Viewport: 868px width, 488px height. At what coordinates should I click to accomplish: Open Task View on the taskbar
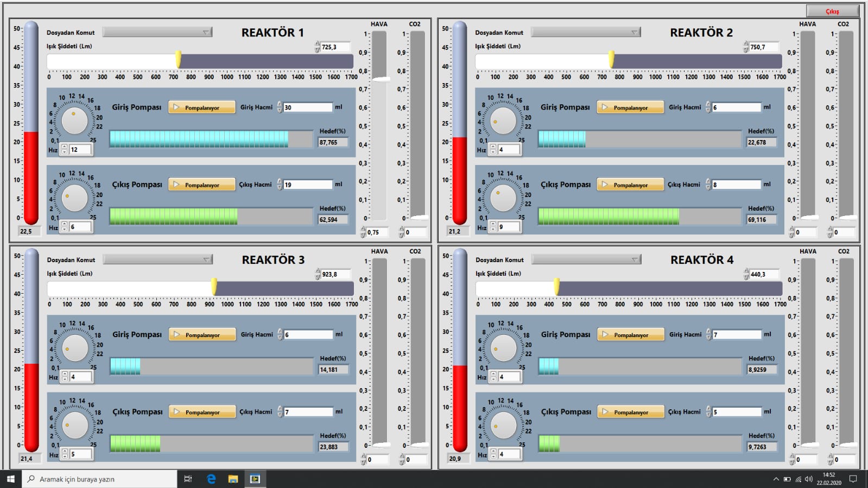click(x=188, y=479)
